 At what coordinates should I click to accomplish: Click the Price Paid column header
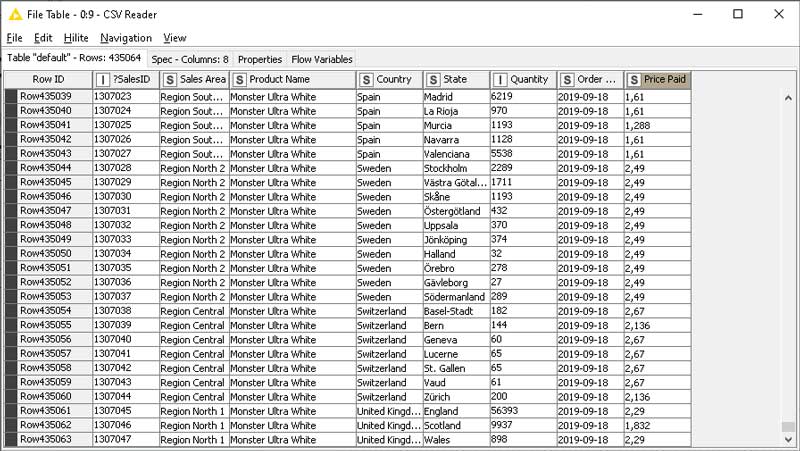point(658,80)
